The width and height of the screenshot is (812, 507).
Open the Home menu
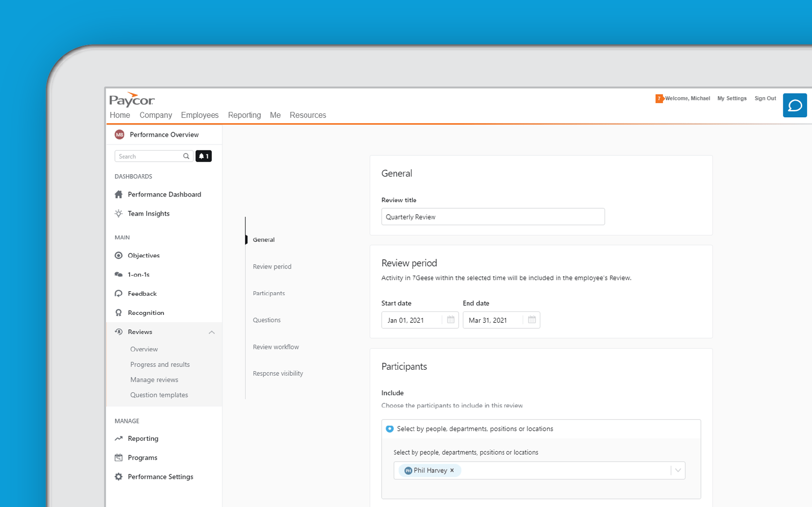pos(120,115)
